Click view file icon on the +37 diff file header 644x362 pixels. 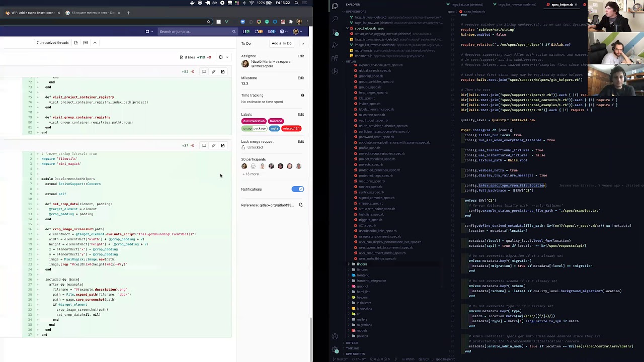coord(222,145)
